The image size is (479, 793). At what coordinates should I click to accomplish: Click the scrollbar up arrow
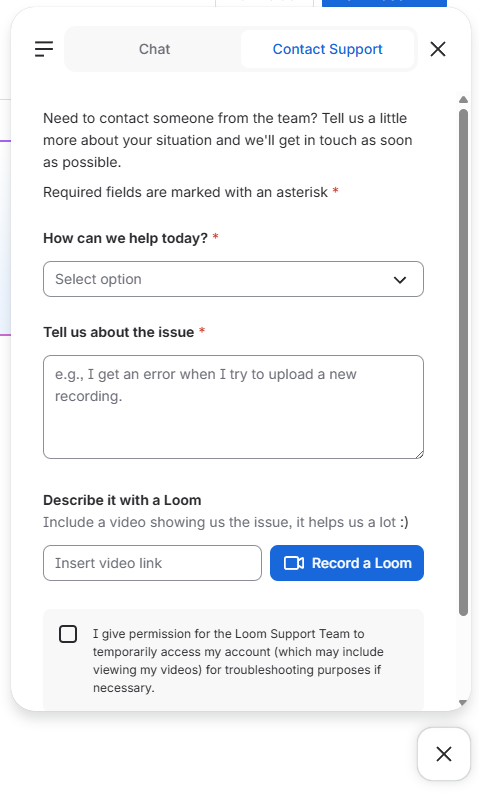click(463, 100)
